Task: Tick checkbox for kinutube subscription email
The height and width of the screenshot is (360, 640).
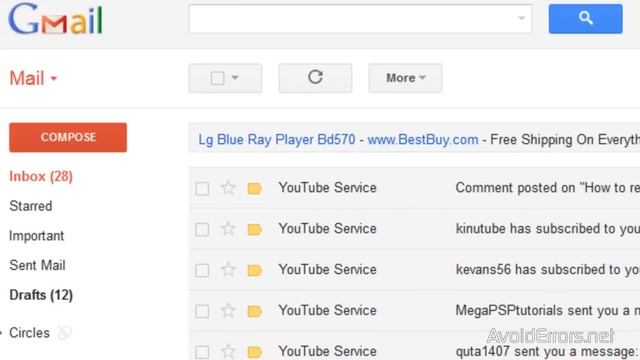Action: [x=202, y=229]
